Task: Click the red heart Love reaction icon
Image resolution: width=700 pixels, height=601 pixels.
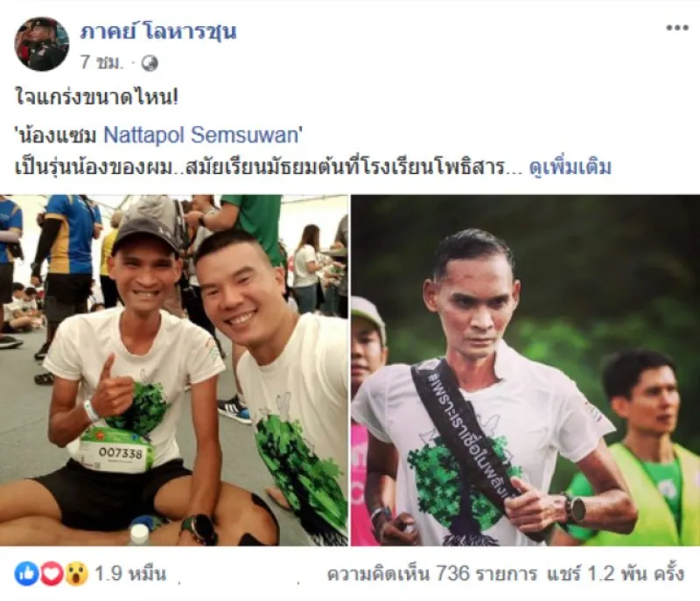Action: [x=52, y=573]
